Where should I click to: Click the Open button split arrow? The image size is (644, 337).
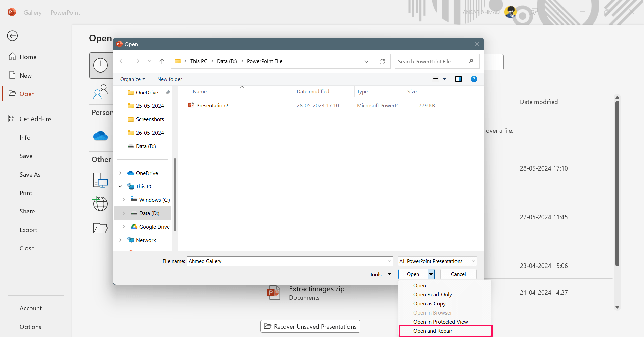point(431,274)
